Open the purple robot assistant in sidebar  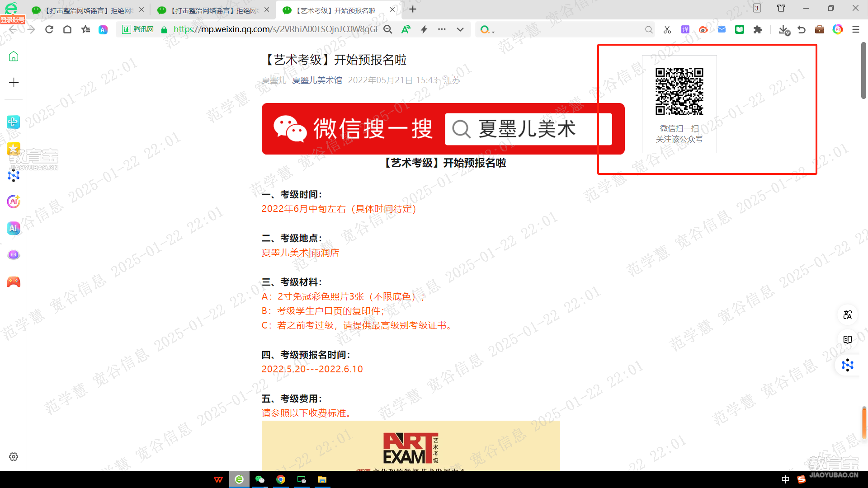(x=14, y=255)
